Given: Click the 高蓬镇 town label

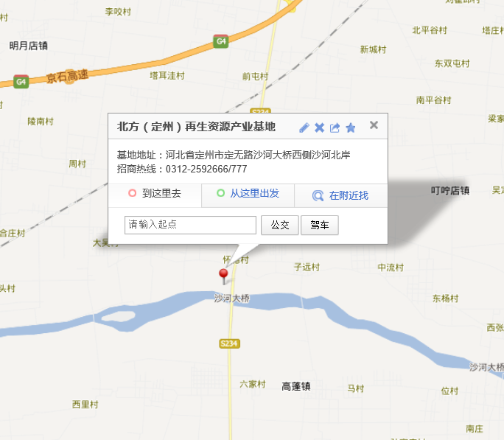Looking at the screenshot, I should click(296, 386).
